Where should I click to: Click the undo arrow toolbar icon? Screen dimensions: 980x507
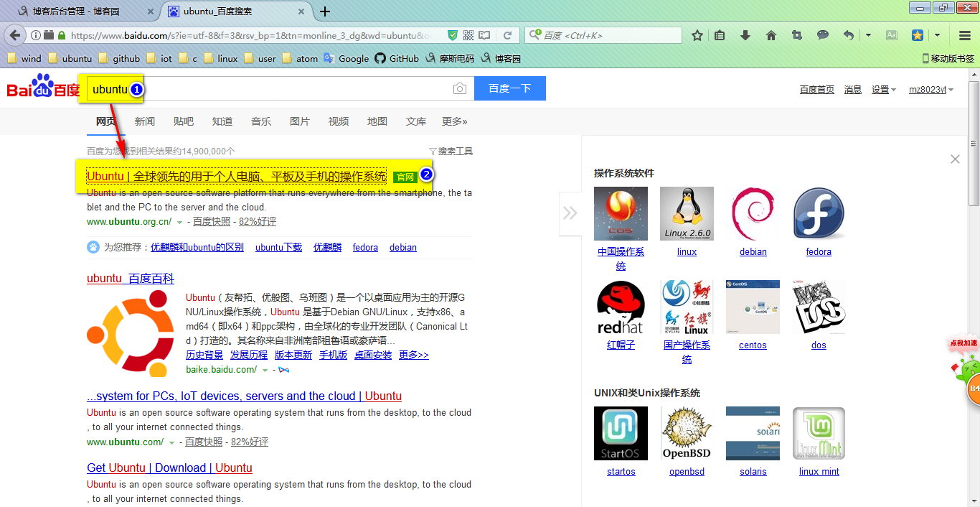pos(849,35)
